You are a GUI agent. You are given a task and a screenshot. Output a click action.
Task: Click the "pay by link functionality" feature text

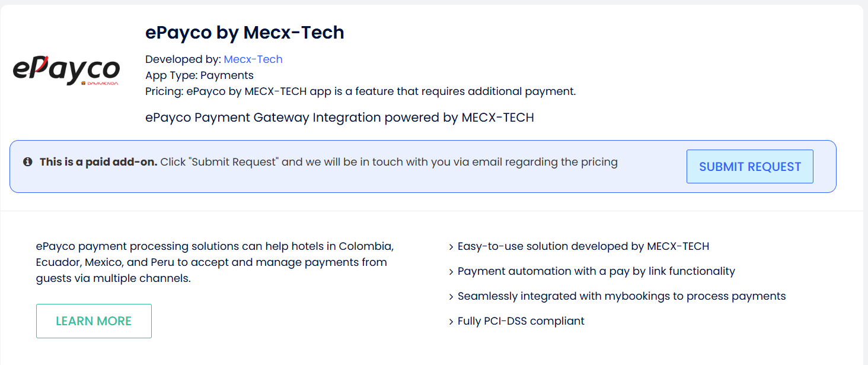[x=596, y=271]
